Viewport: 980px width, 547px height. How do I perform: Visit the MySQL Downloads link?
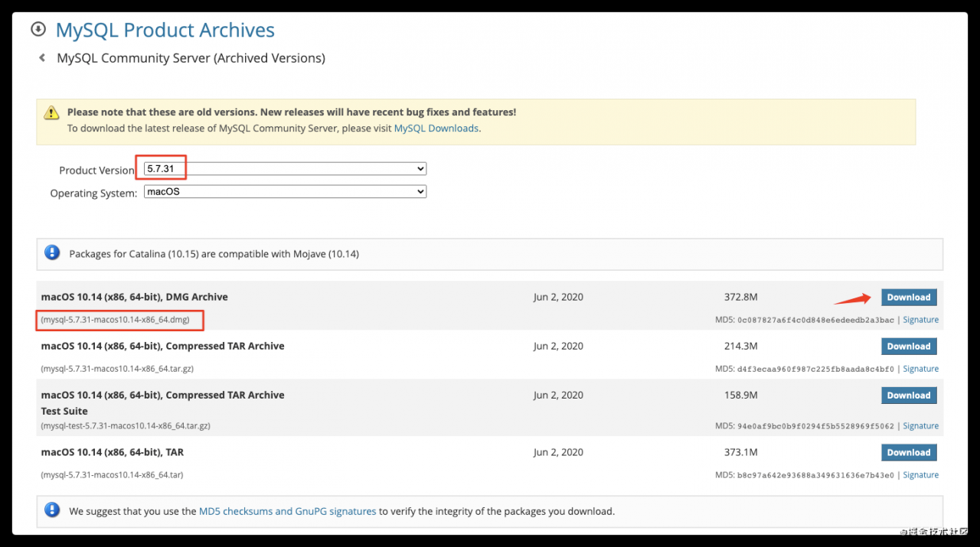436,129
